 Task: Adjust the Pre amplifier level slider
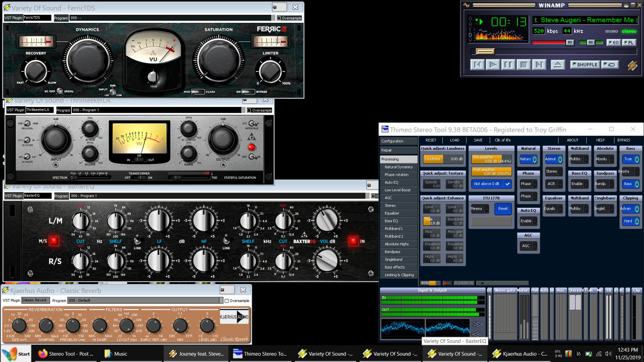click(x=491, y=159)
